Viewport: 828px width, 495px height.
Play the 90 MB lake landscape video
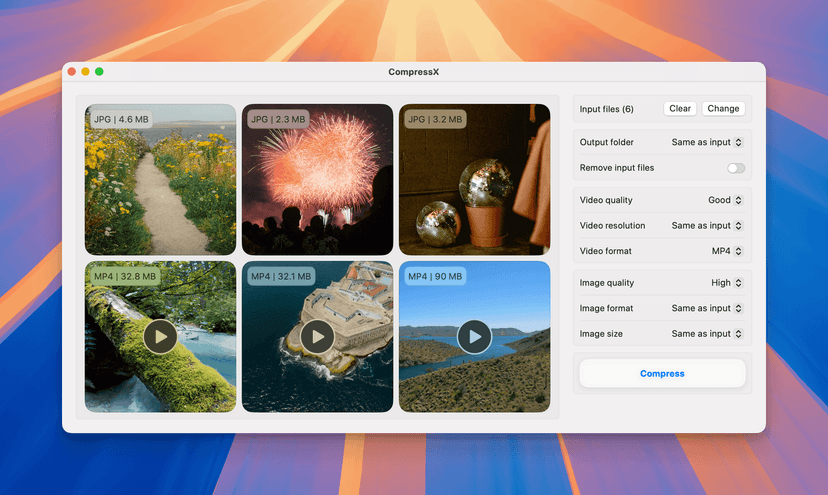click(x=474, y=337)
